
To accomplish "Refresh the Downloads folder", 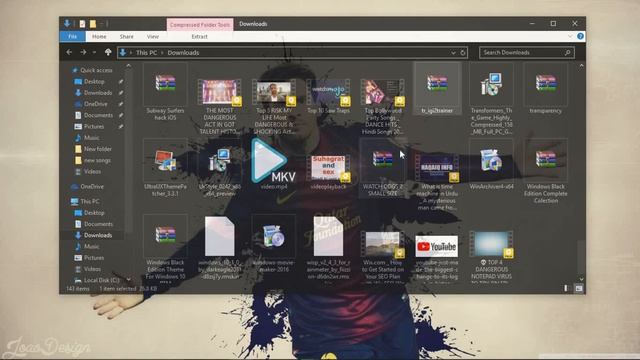I will click(463, 53).
